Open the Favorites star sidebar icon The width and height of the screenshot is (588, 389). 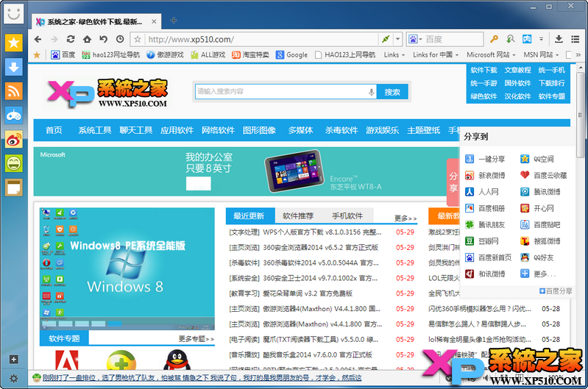tap(14, 43)
